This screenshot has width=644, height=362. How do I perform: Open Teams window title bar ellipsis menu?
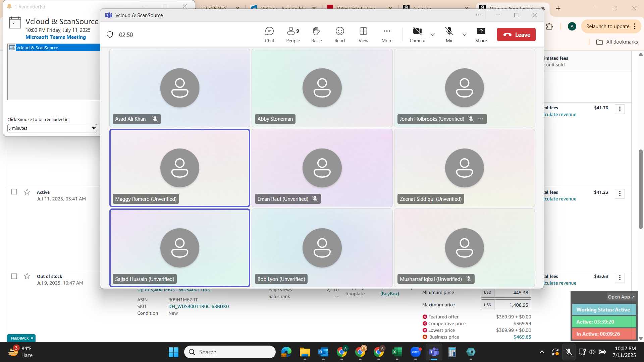(x=479, y=15)
